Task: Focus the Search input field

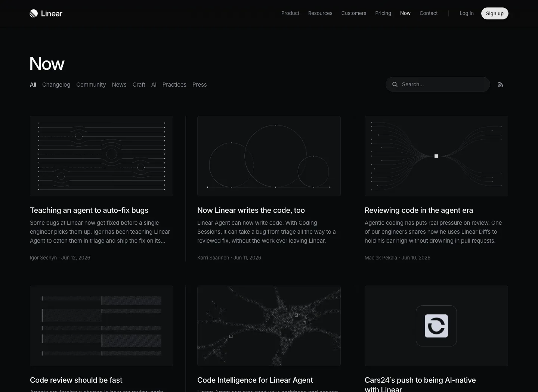Action: pyautogui.click(x=438, y=84)
